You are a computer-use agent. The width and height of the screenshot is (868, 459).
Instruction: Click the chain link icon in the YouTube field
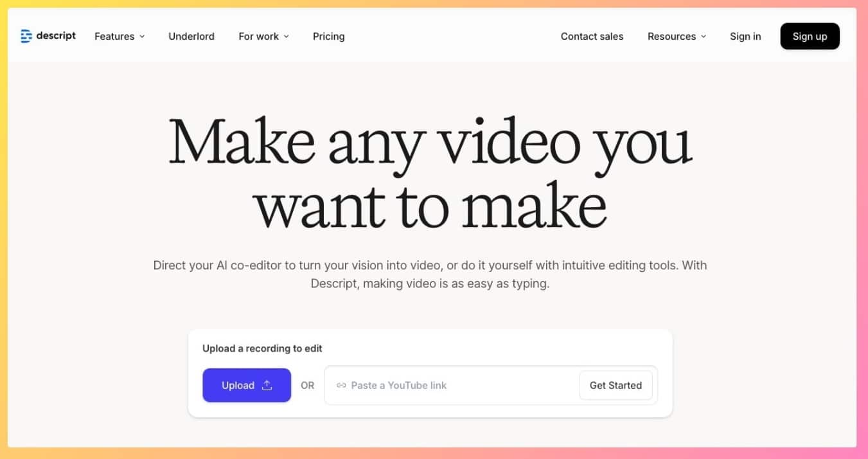pyautogui.click(x=341, y=386)
